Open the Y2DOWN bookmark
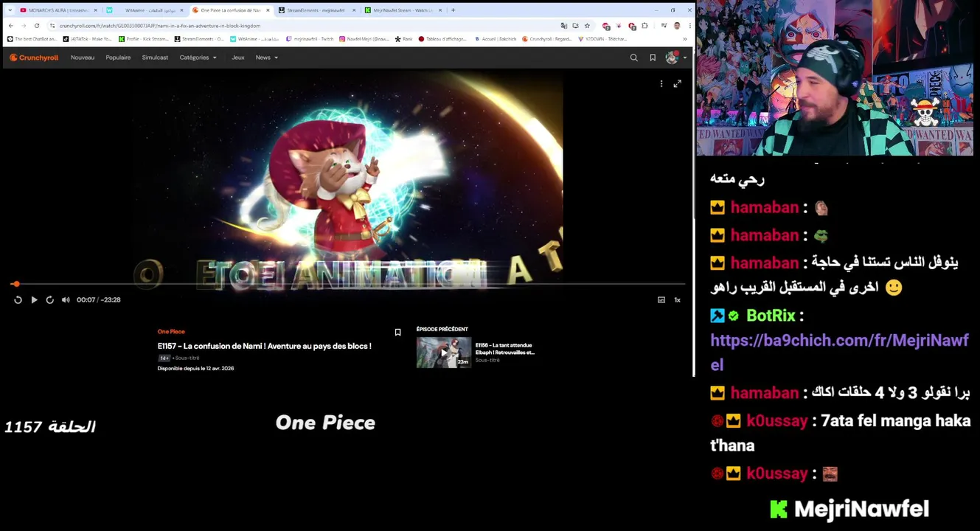The height and width of the screenshot is (531, 980). click(x=602, y=39)
